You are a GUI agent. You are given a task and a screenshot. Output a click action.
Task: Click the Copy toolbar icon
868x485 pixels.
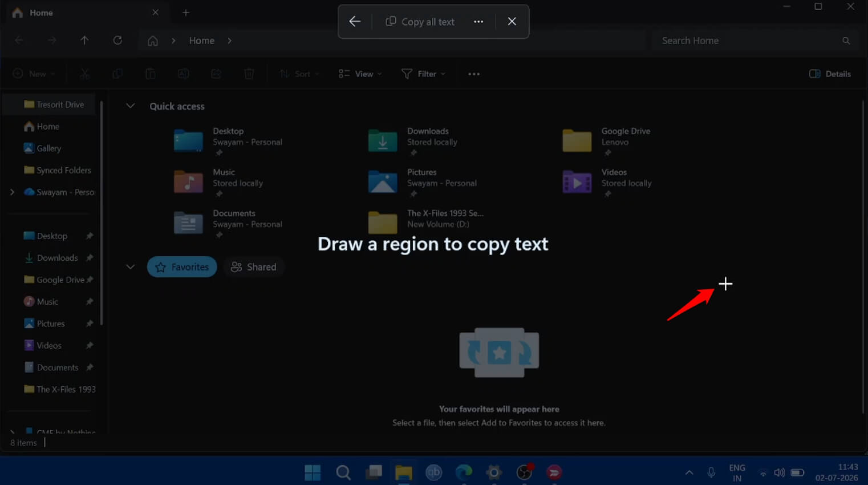pos(117,74)
